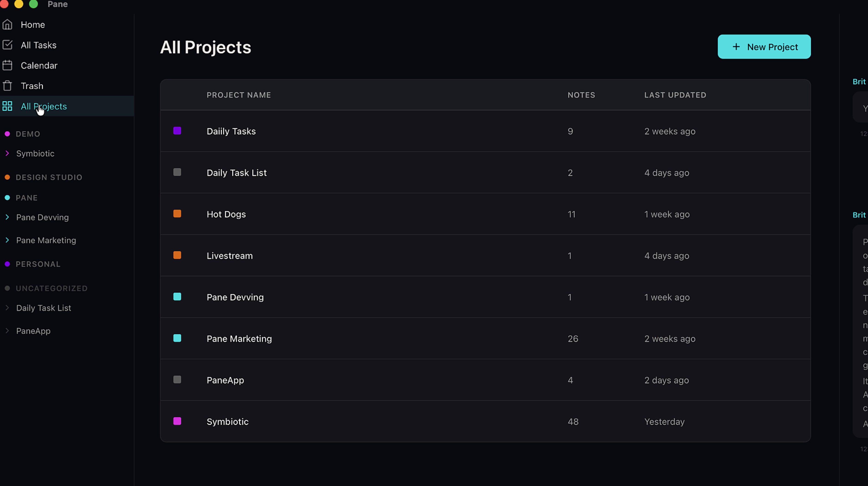Click the plus icon in New Project

[x=736, y=47]
